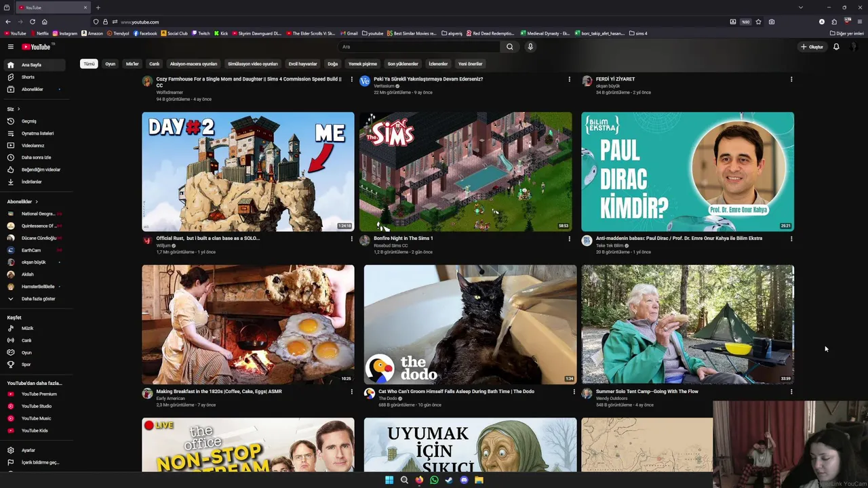Open options menu for Bonfire Night video
The width and height of the screenshot is (868, 488).
point(569,239)
